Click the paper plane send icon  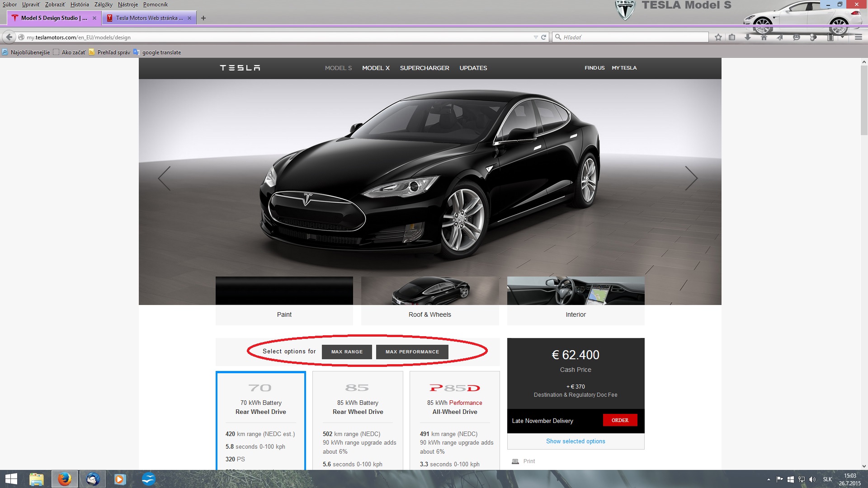pos(780,37)
